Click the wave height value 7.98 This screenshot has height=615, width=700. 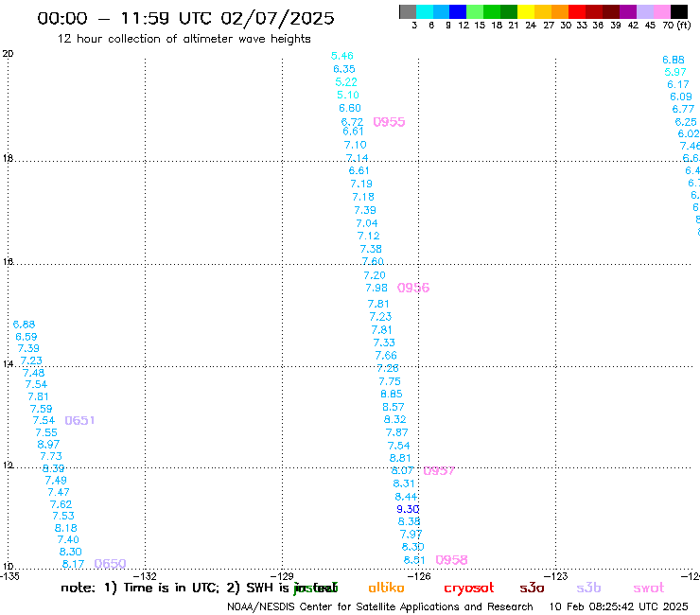coord(376,288)
